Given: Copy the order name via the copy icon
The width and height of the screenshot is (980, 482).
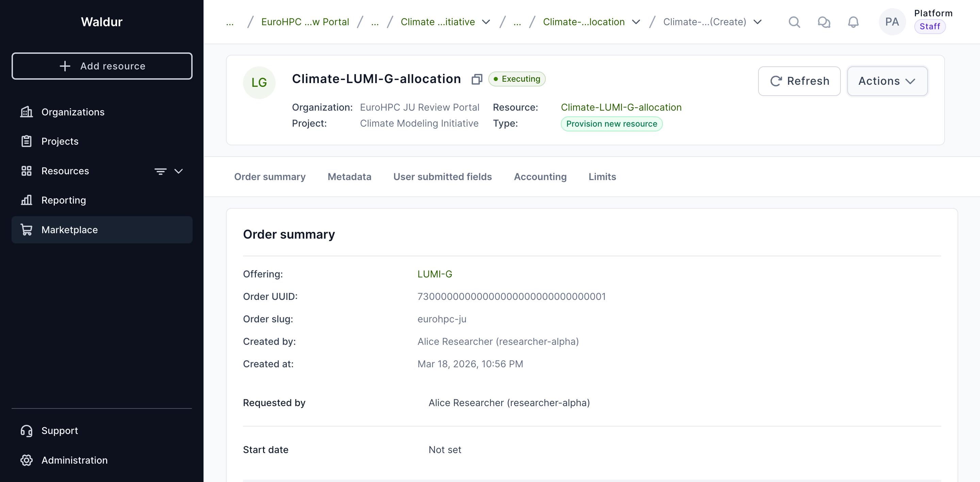Looking at the screenshot, I should click(x=477, y=79).
